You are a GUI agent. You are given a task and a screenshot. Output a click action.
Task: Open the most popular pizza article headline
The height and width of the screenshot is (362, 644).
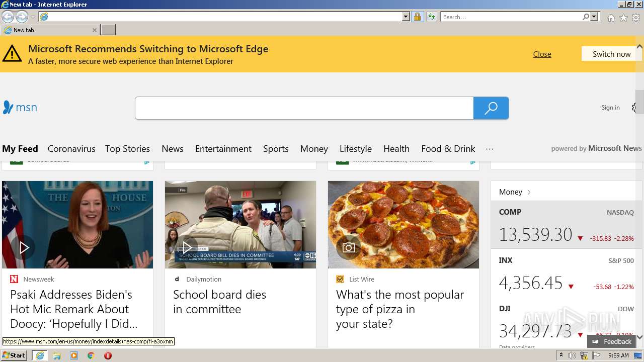[400, 309]
